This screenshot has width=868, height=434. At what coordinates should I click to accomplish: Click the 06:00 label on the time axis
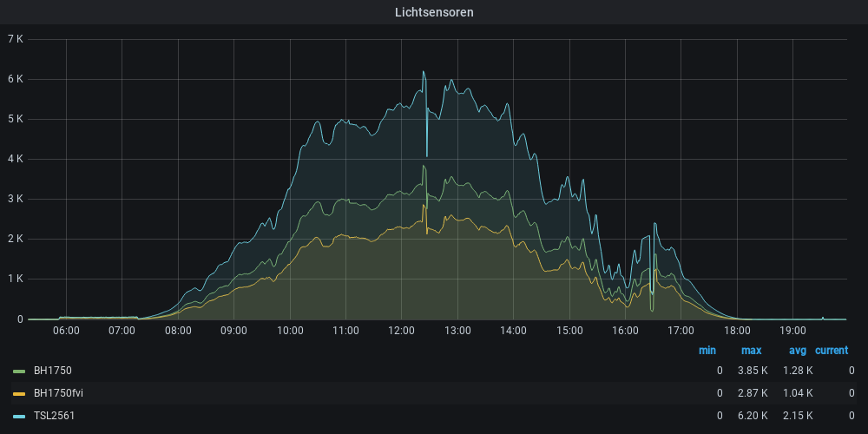point(67,331)
